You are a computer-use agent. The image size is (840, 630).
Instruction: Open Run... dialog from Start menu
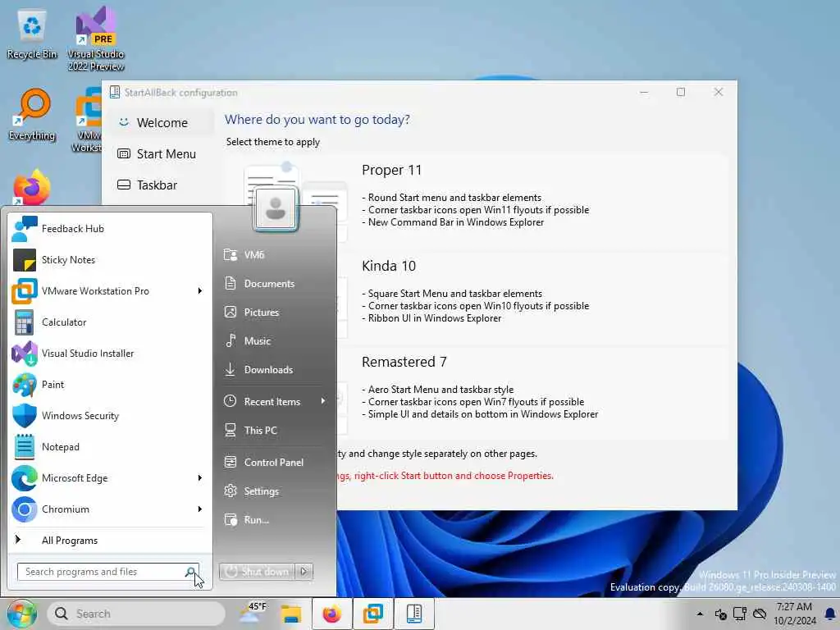[x=274, y=519]
